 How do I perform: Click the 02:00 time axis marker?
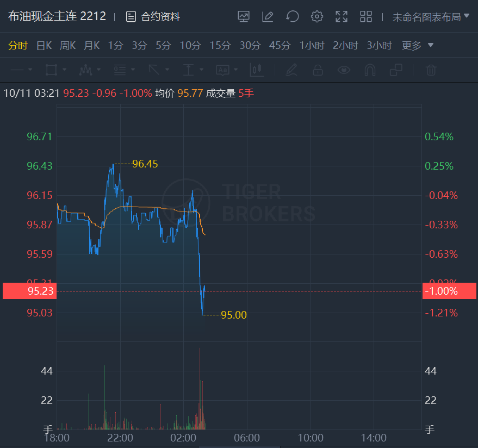point(183,438)
